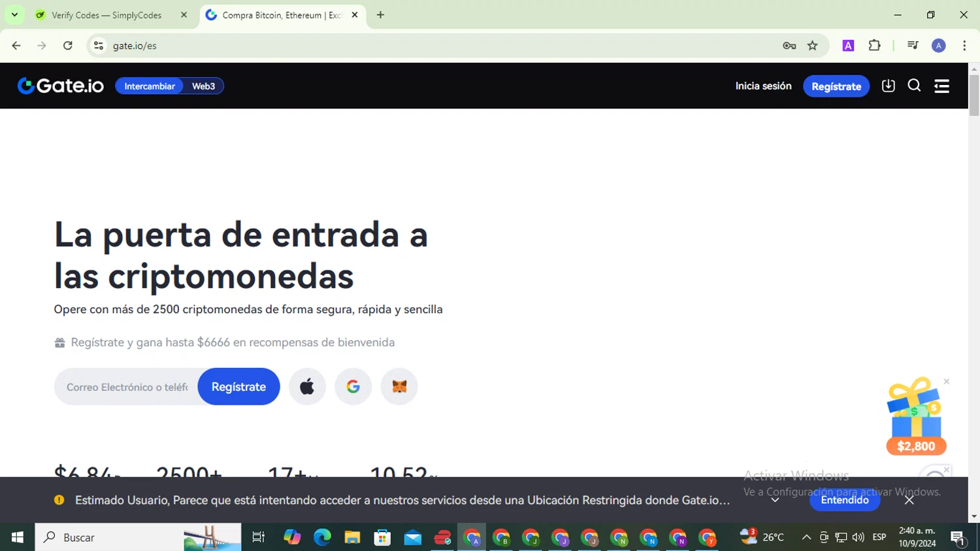Click the $2,800 gift box promo

pos(915,416)
